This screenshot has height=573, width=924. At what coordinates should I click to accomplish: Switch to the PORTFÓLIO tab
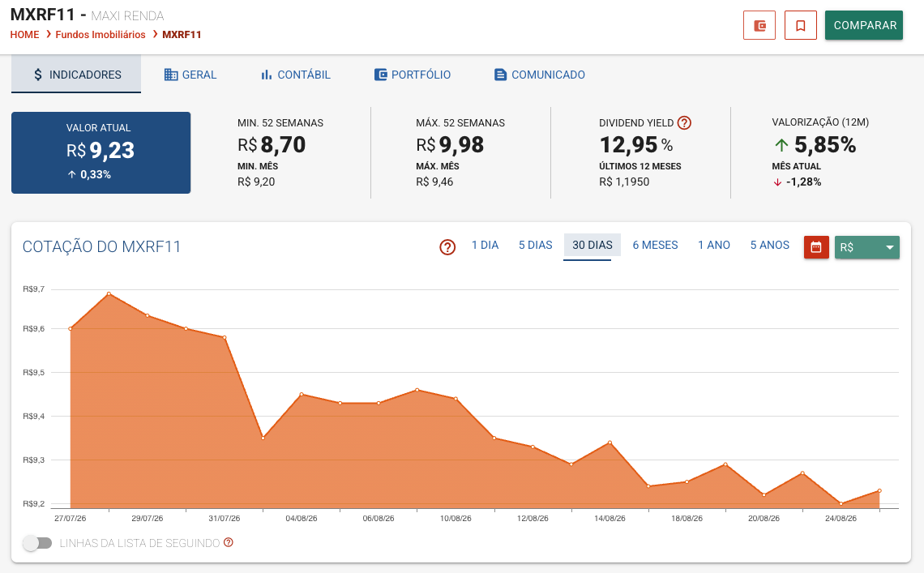coord(413,75)
